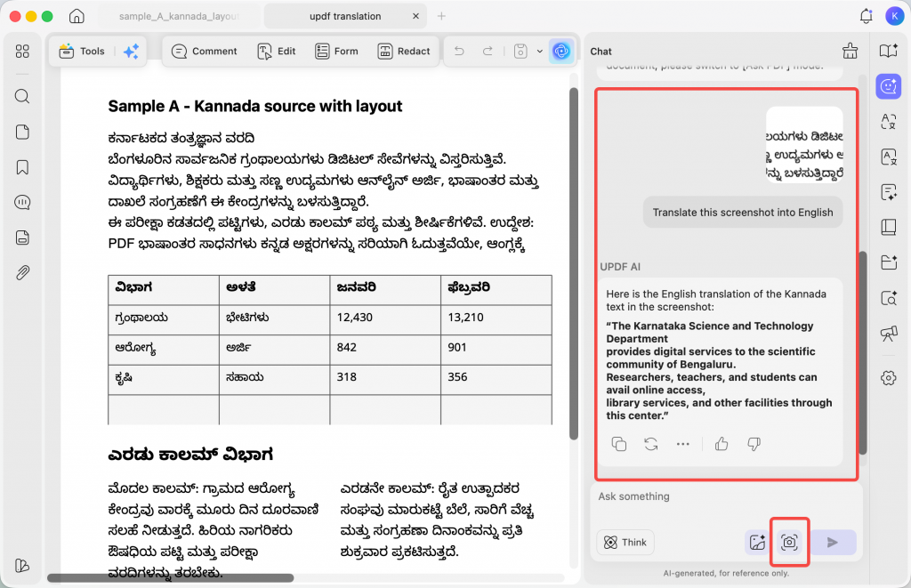911x588 pixels.
Task: Click the save file icon
Action: (520, 51)
